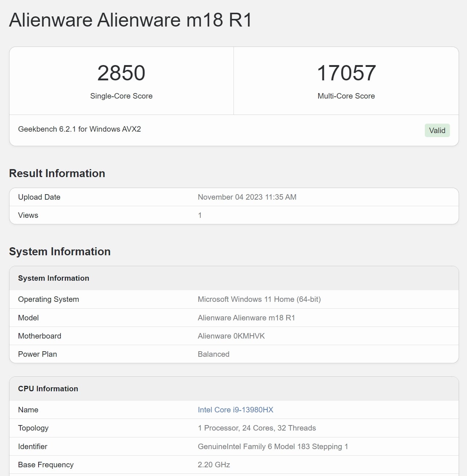Screen dimensions: 467x476
Task: Click the Topology row label
Action: click(x=33, y=428)
